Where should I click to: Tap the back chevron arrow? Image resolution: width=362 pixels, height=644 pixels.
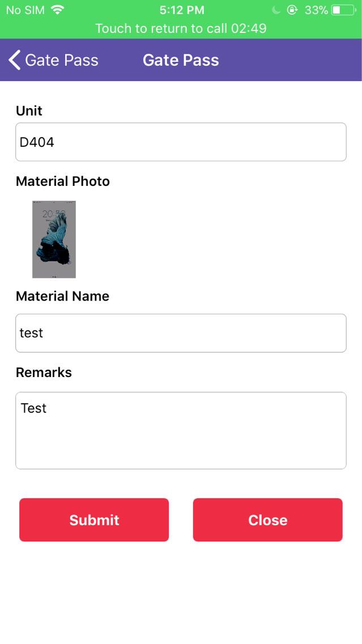click(15, 60)
